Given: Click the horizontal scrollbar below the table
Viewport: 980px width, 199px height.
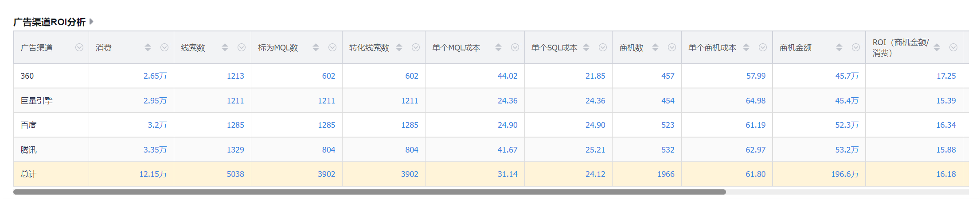Looking at the screenshot, I should (370, 192).
